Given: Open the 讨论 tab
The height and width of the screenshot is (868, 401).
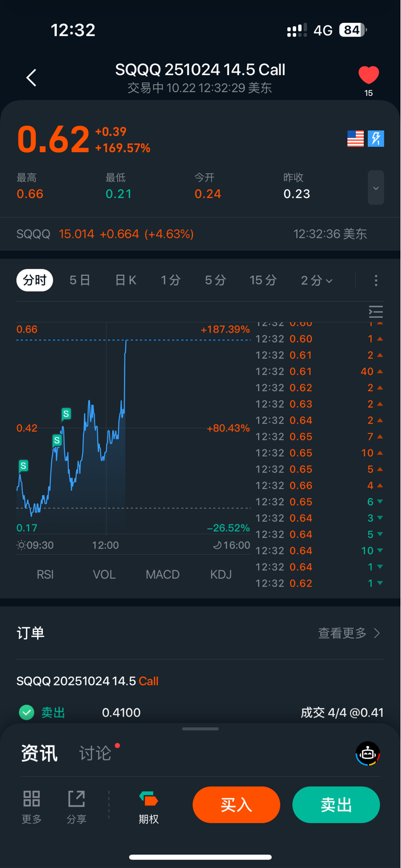Looking at the screenshot, I should pyautogui.click(x=95, y=753).
